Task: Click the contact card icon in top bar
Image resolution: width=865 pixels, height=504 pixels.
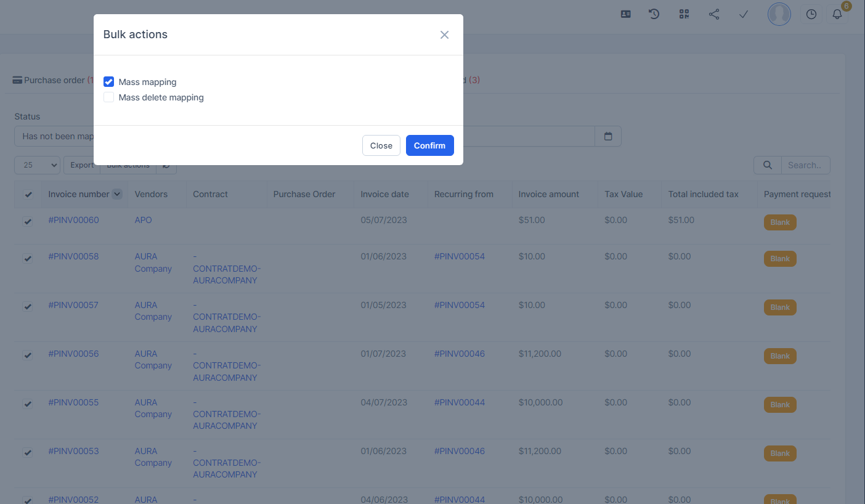Action: [x=625, y=14]
